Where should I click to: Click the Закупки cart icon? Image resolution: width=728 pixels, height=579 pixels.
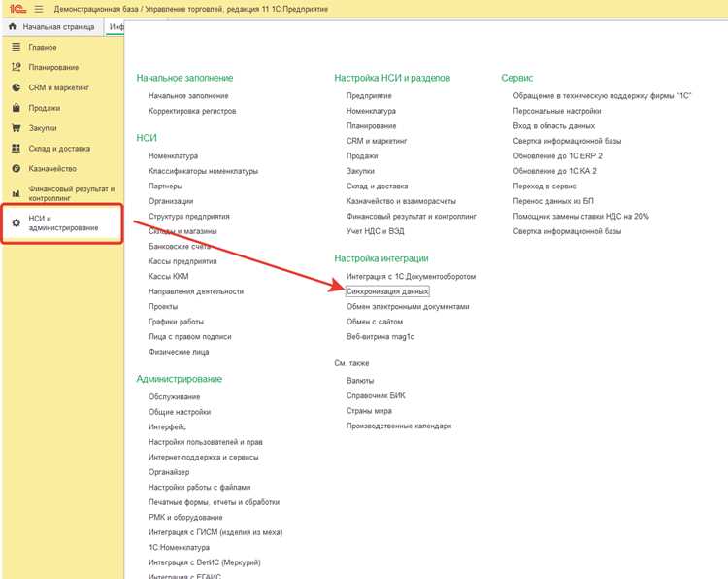click(17, 128)
